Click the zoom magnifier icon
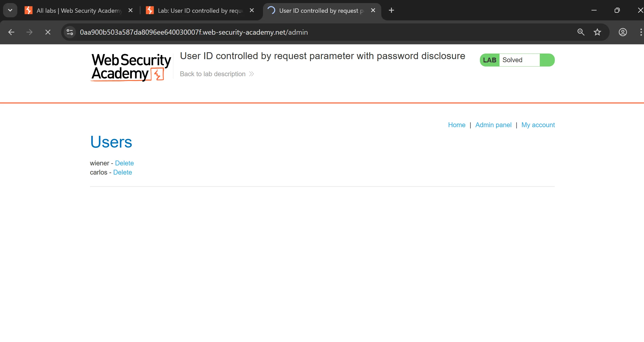 581,32
